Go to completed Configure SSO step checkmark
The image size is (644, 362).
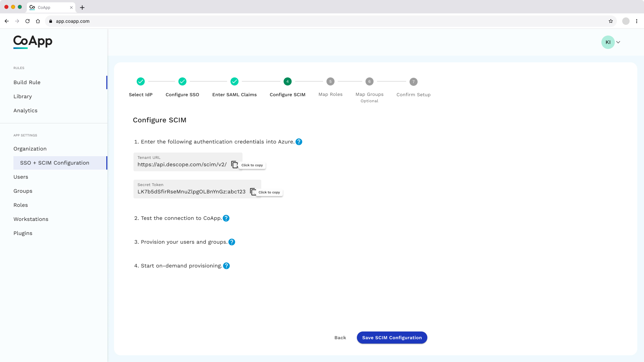click(182, 81)
